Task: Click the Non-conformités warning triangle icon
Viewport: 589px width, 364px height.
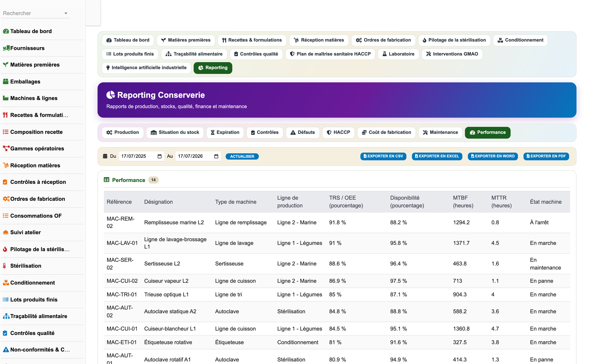Action: pos(6,350)
